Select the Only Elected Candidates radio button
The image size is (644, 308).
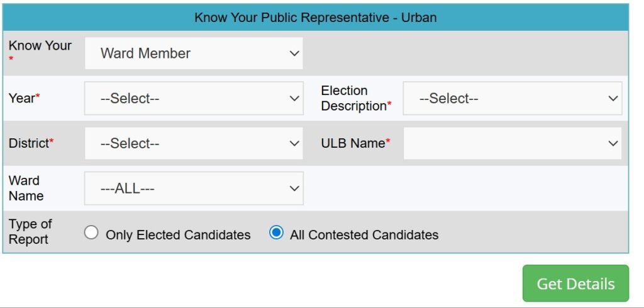tap(92, 233)
